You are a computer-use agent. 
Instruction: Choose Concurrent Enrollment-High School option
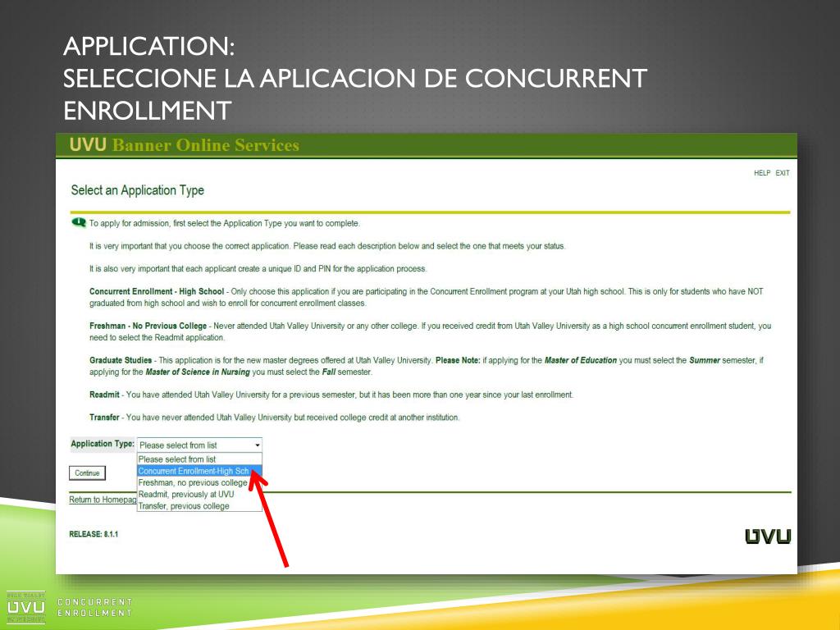(199, 471)
